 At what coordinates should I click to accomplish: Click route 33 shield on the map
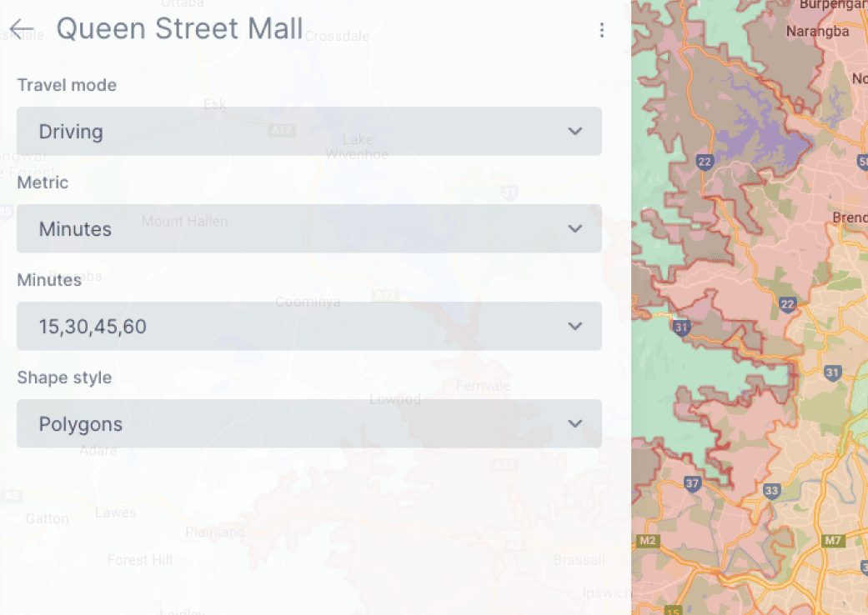[x=771, y=491]
